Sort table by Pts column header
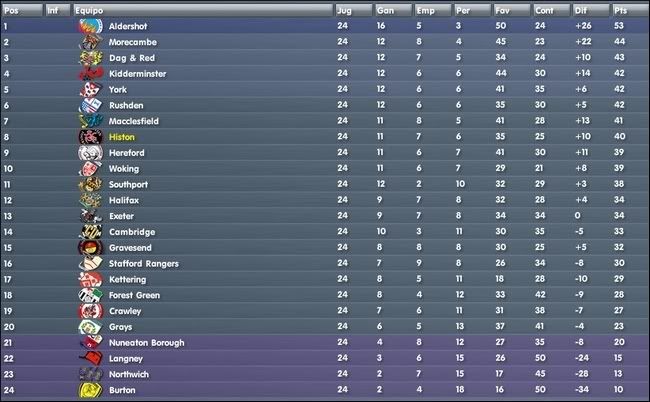650x402 pixels. (630, 10)
